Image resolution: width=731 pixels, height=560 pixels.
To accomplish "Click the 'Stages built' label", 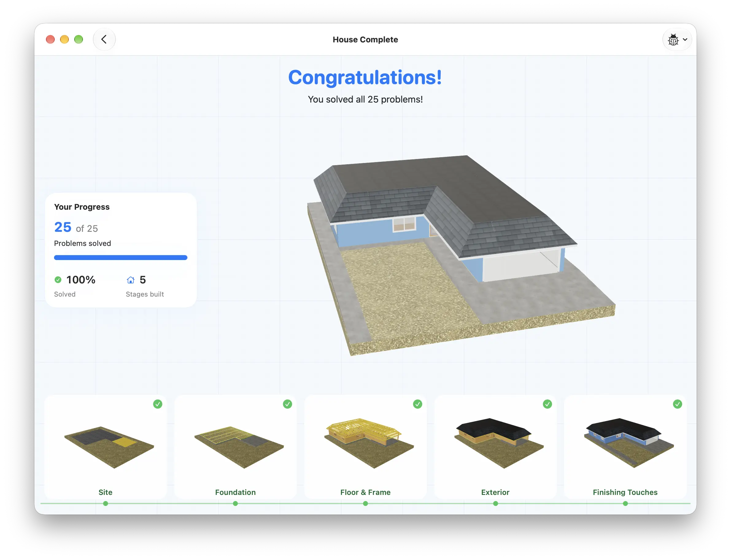I will [145, 294].
